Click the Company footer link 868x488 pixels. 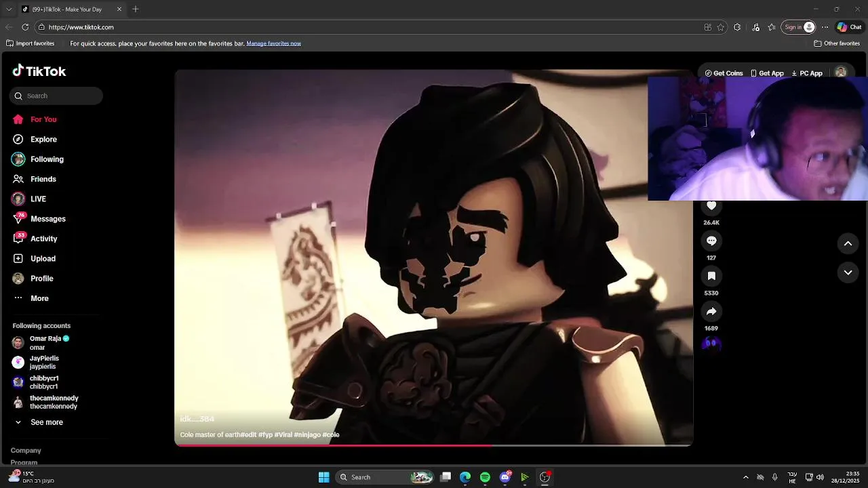coord(26,451)
